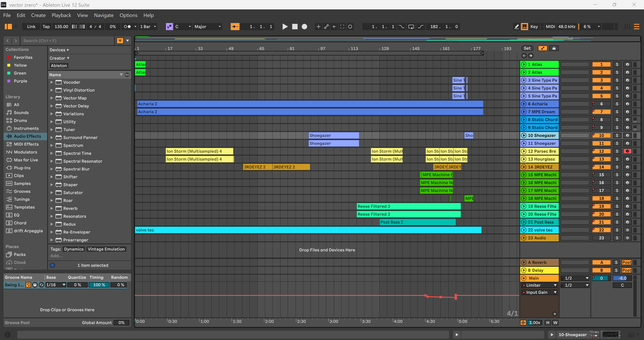The width and height of the screenshot is (644, 340).
Task: Toggle the metronome switch
Action: click(x=127, y=27)
